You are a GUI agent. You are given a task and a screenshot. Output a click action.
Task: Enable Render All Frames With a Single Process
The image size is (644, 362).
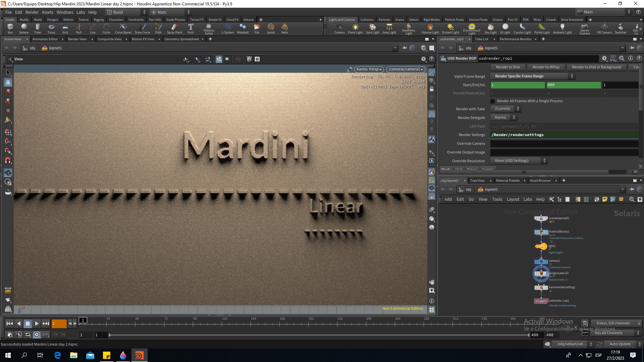(x=493, y=101)
